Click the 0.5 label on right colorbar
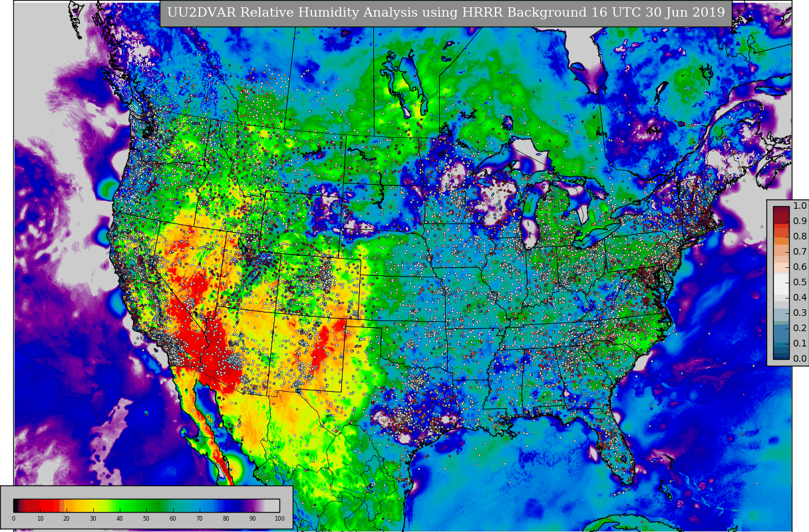This screenshot has height=532, width=809. tap(800, 283)
